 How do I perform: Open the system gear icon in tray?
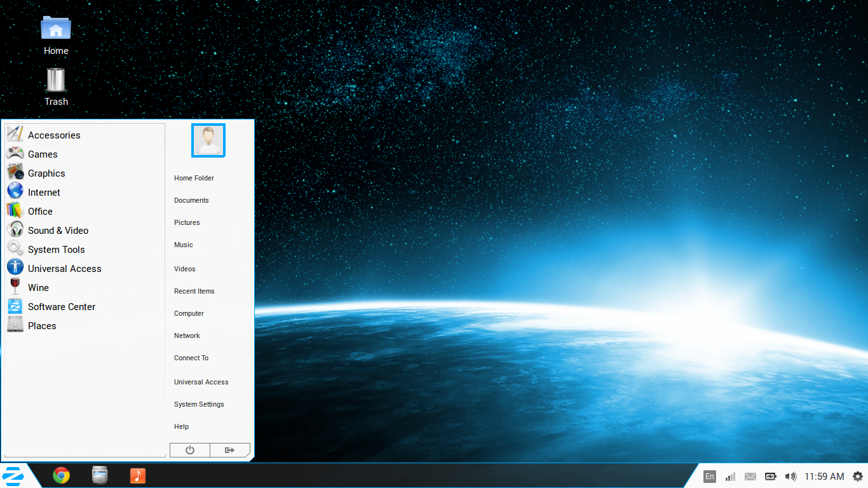pos(858,477)
